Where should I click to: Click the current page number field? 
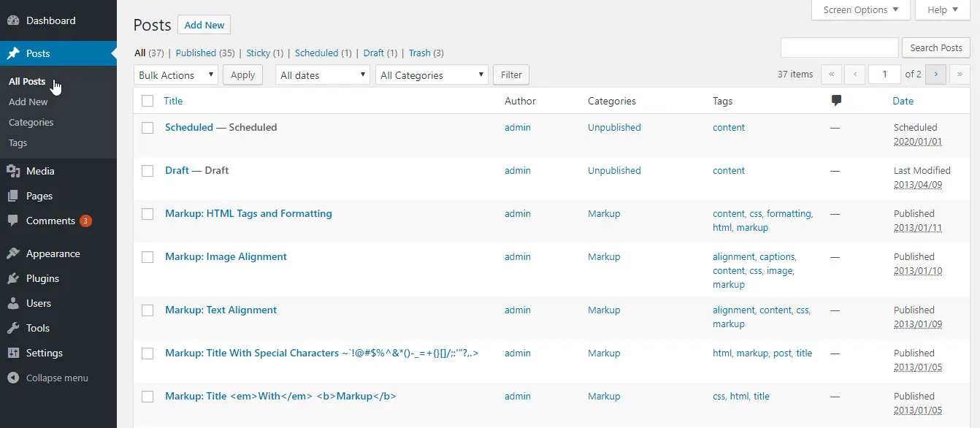pos(884,74)
